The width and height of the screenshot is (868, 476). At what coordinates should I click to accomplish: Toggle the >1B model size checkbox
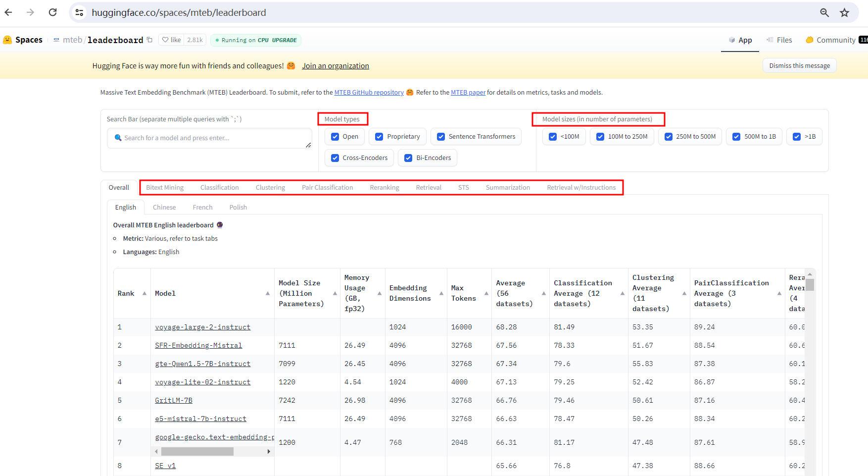point(797,137)
